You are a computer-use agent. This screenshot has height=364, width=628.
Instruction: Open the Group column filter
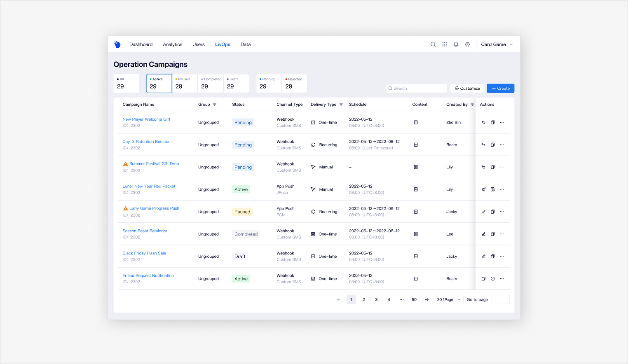[x=215, y=105]
